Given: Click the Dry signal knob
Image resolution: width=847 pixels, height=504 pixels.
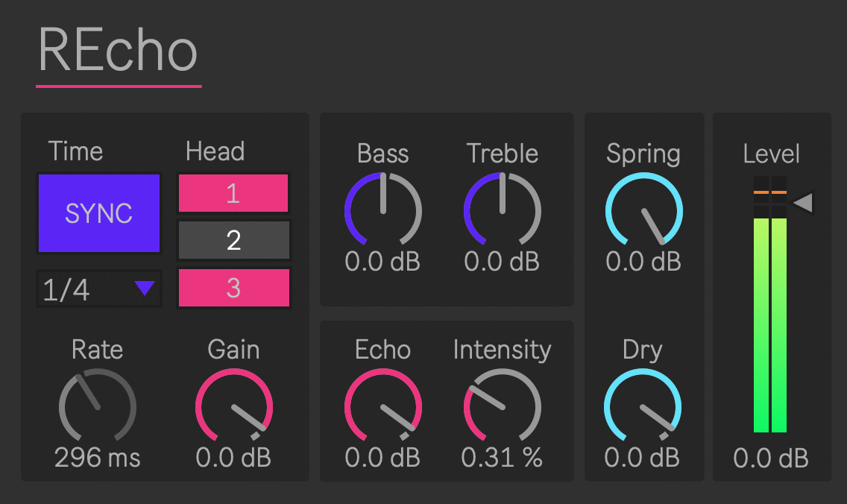Looking at the screenshot, I should click(643, 406).
